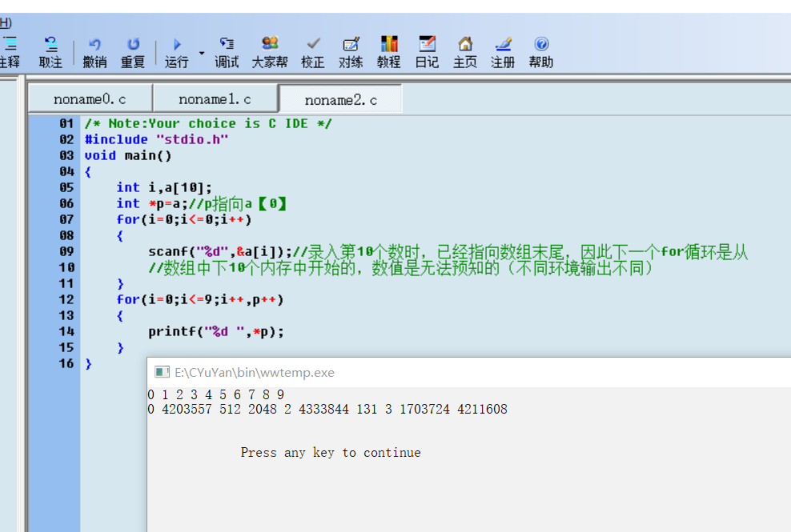Go to 主页 home icon

(x=465, y=52)
